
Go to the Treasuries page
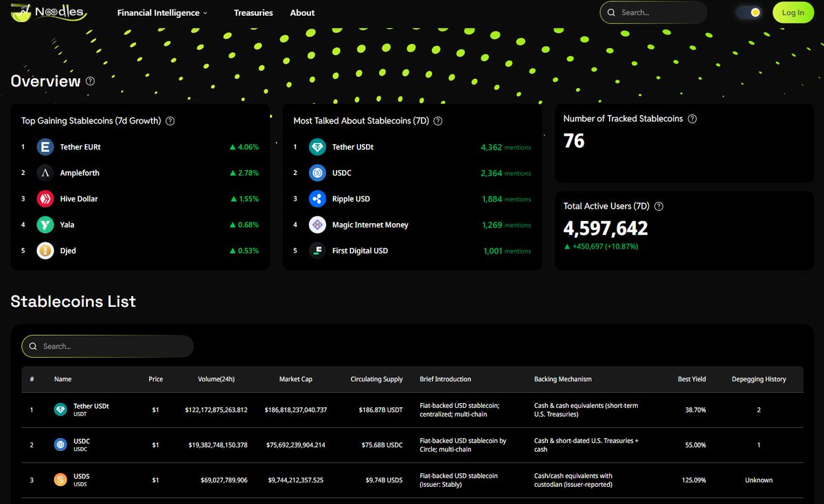point(253,12)
